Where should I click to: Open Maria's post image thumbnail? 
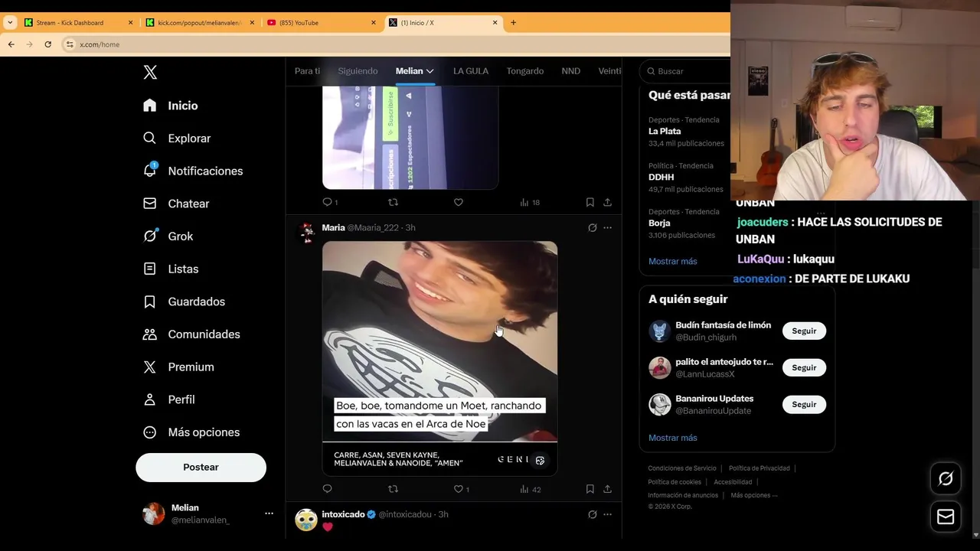(439, 359)
